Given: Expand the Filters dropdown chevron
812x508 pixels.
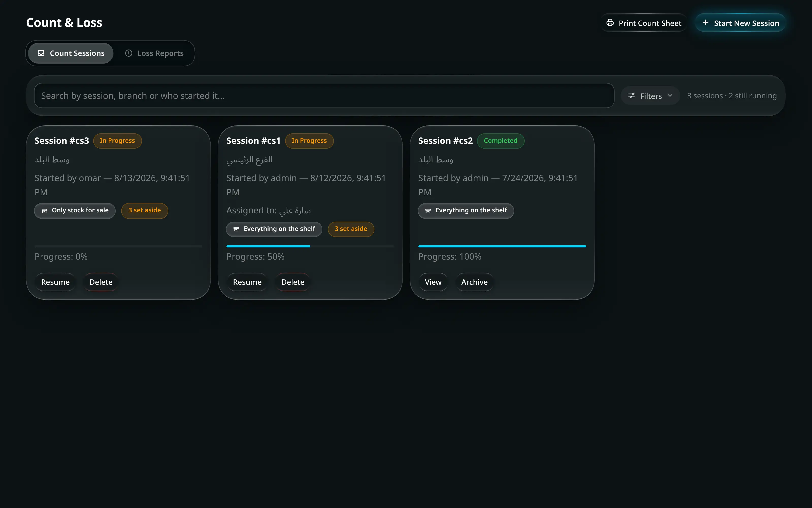Looking at the screenshot, I should [670, 96].
